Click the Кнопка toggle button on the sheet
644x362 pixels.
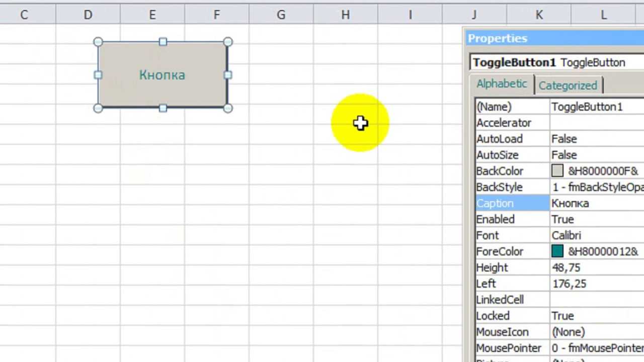(162, 75)
